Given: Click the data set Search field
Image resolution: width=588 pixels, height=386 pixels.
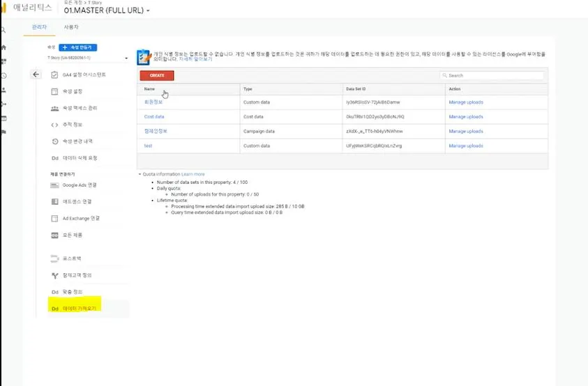Looking at the screenshot, I should (492, 76).
